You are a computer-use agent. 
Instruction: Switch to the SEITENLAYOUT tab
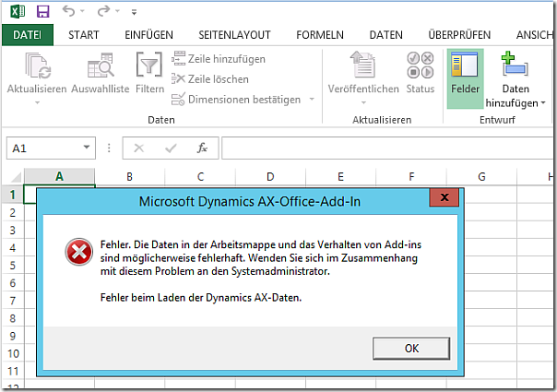(x=234, y=35)
